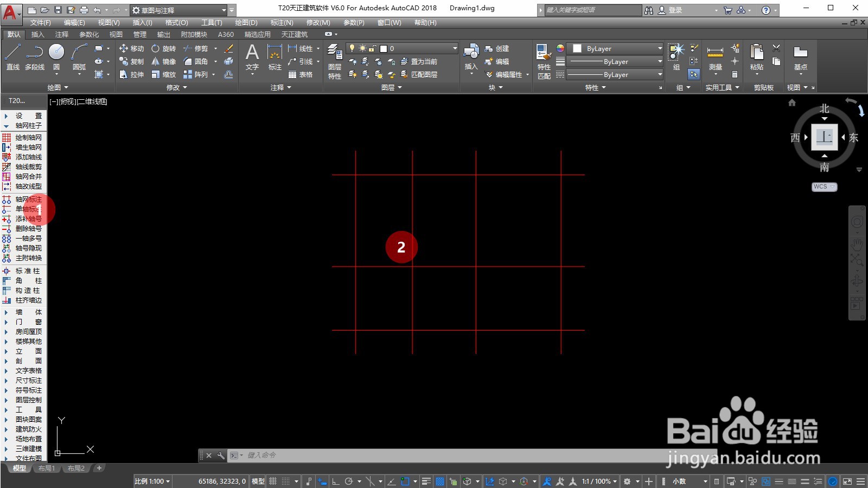Open the WCS dropdown under ViewCube
The image size is (868, 488).
pos(824,187)
